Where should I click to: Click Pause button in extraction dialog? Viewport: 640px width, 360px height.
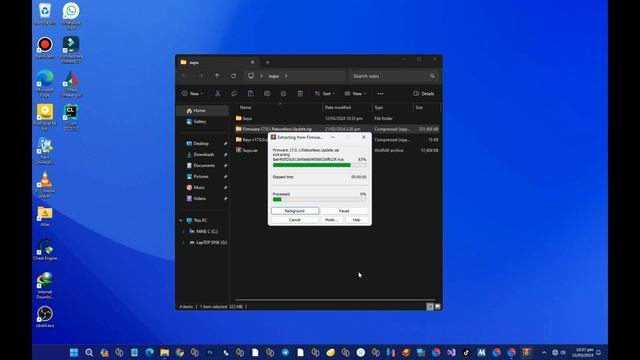click(344, 211)
